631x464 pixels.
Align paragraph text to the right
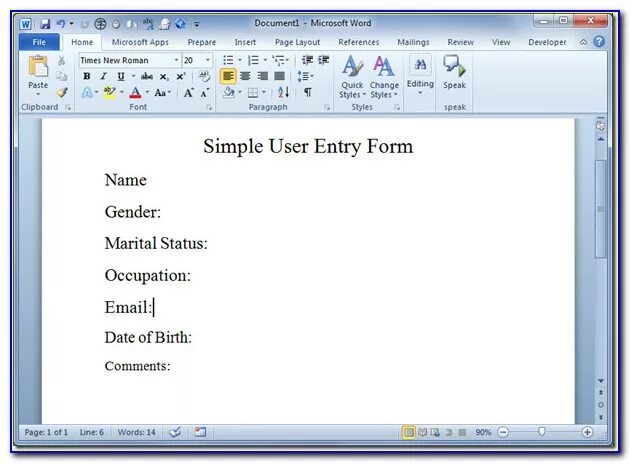[x=262, y=76]
